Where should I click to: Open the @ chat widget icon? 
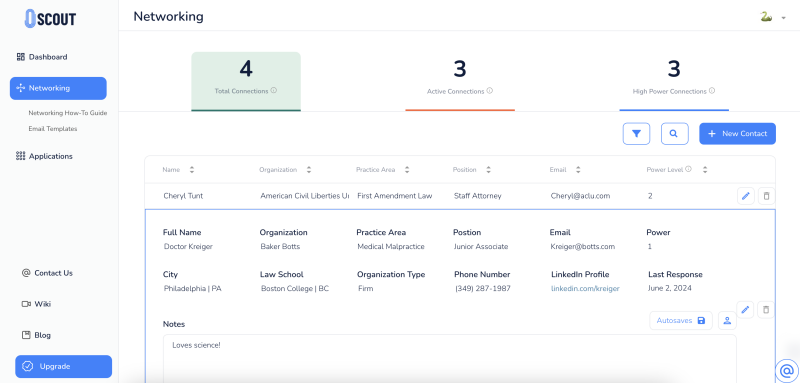787,370
